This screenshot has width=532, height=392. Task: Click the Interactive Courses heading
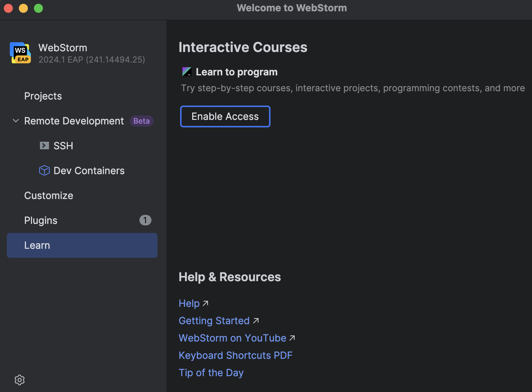243,47
